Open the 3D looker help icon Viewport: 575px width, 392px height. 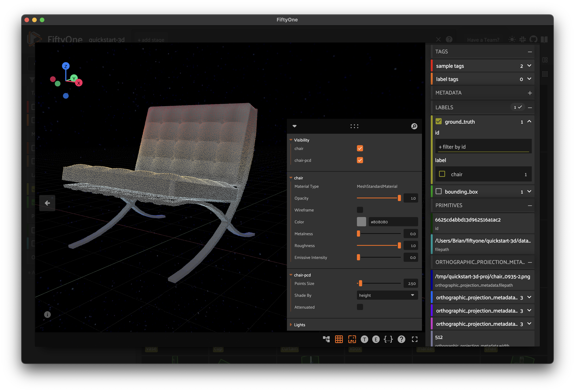pos(401,339)
